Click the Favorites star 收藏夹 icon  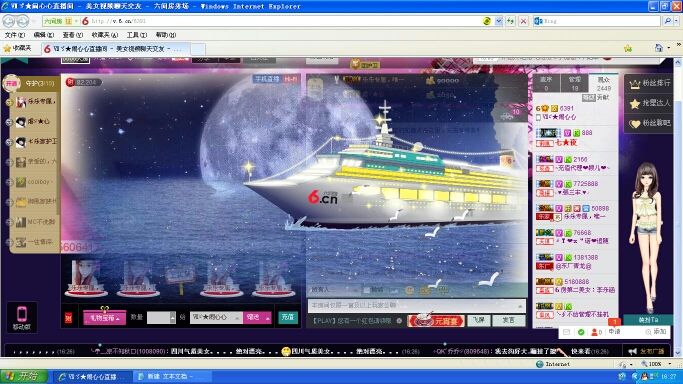(x=7, y=48)
